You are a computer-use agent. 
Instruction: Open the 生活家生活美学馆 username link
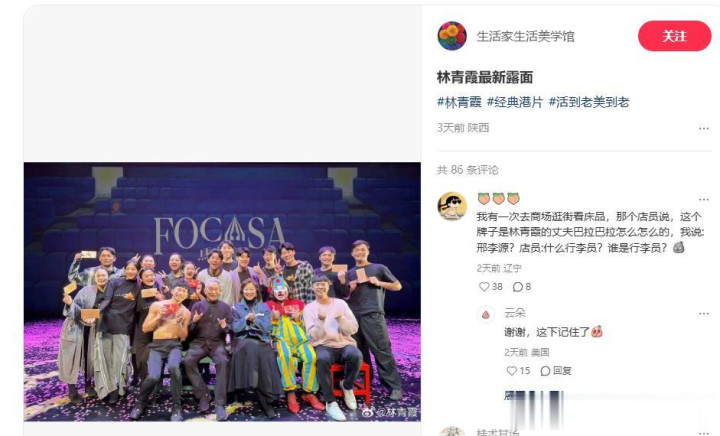pyautogui.click(x=525, y=36)
